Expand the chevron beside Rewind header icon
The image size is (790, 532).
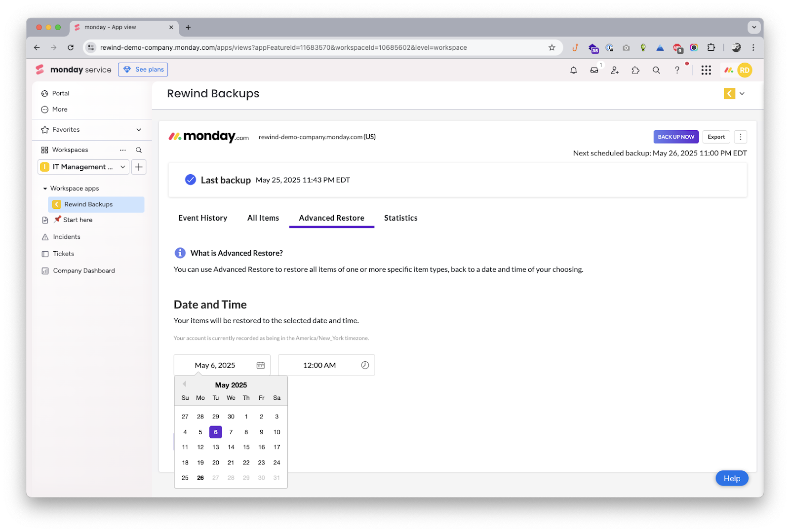(x=742, y=93)
